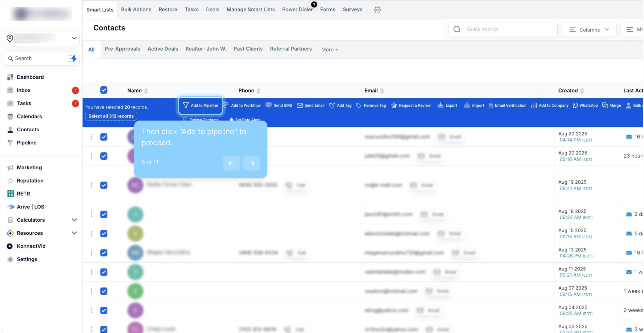Click Request a Review star action
This screenshot has width=644, height=333.
coord(411,105)
